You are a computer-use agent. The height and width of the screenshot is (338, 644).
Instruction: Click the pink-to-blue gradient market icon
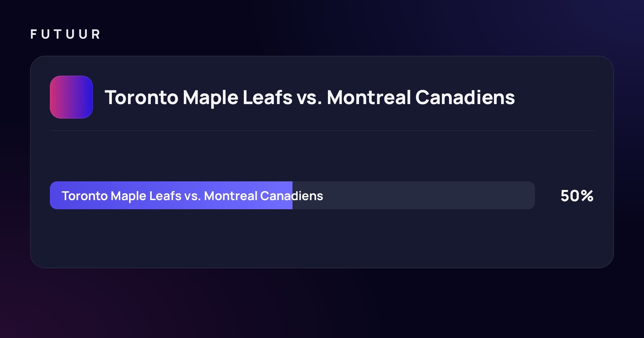coord(71,97)
